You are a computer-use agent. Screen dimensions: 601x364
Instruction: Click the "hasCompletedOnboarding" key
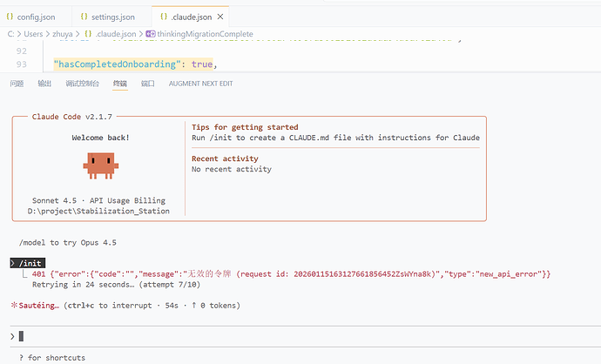tap(117, 64)
